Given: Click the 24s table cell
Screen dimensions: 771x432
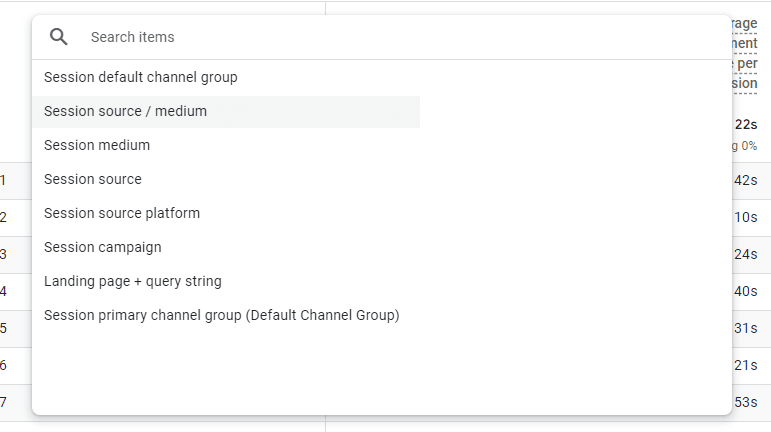Looking at the screenshot, I should point(746,254).
